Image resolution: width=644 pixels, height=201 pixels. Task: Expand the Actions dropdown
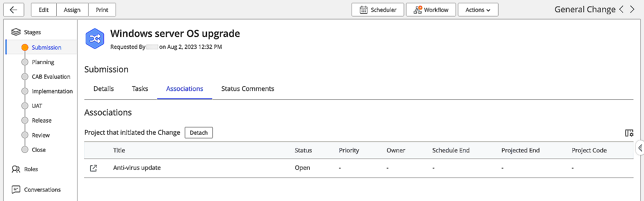(478, 10)
